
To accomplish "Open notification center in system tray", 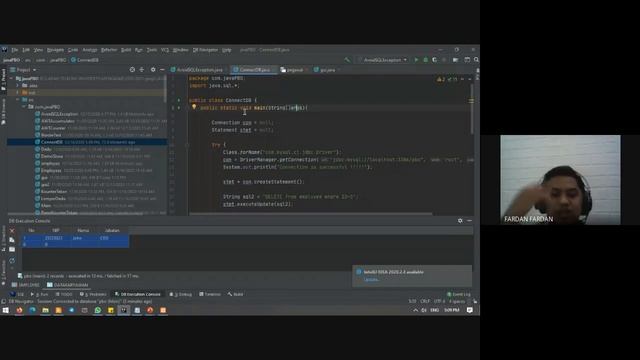I will point(470,310).
